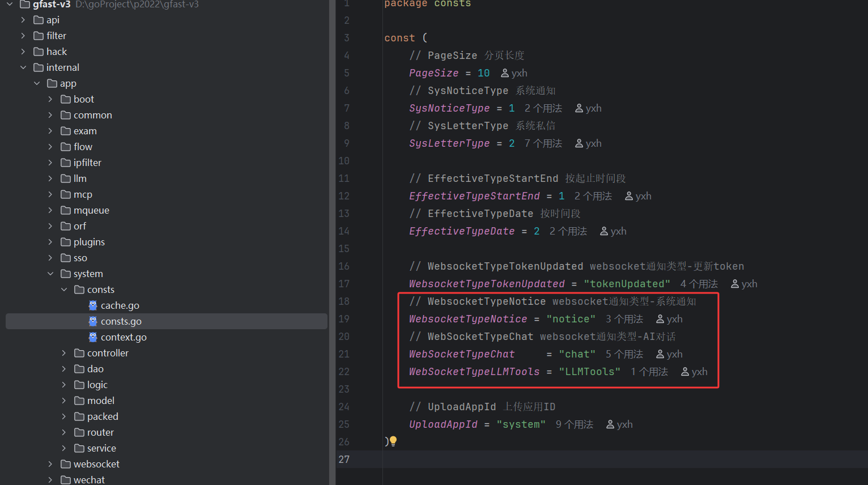Screen dimensions: 868x485
Task: Click the const keyword on line 3
Action: [399, 38]
